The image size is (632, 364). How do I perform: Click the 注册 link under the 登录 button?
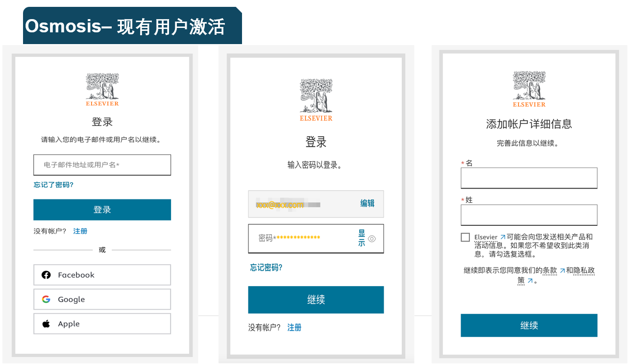[80, 231]
